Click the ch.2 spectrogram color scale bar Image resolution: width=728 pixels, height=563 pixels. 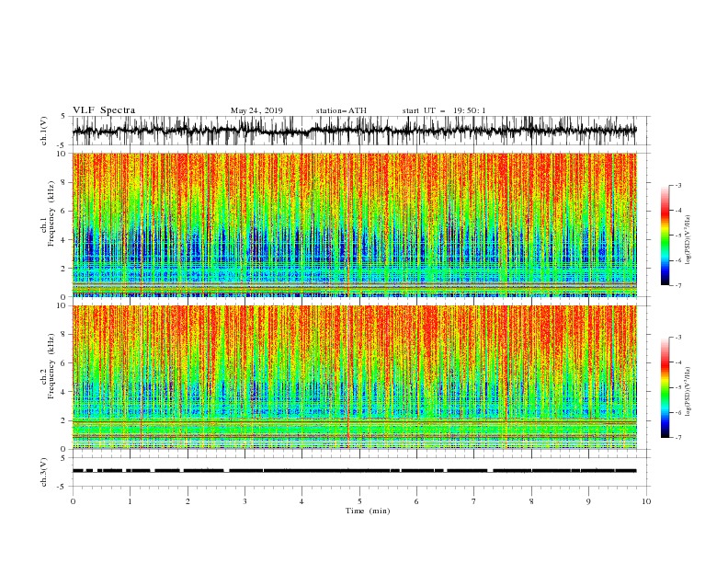(665, 387)
